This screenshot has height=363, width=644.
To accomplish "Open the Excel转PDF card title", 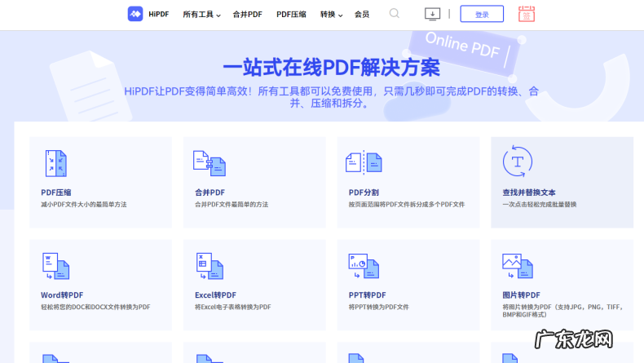I will click(215, 295).
